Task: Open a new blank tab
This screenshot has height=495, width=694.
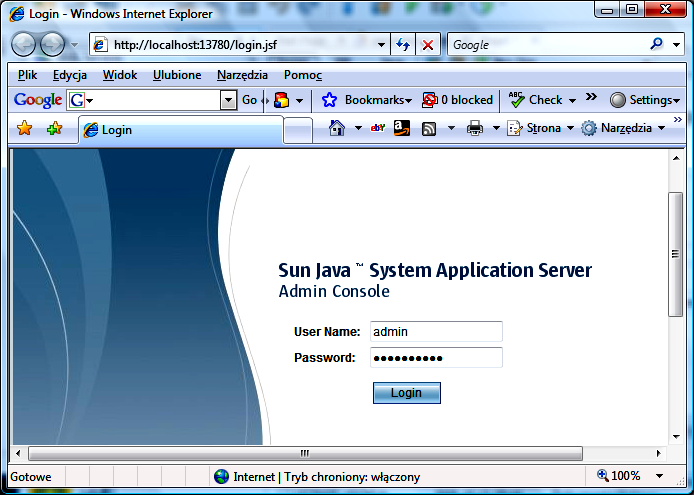Action: [x=298, y=131]
